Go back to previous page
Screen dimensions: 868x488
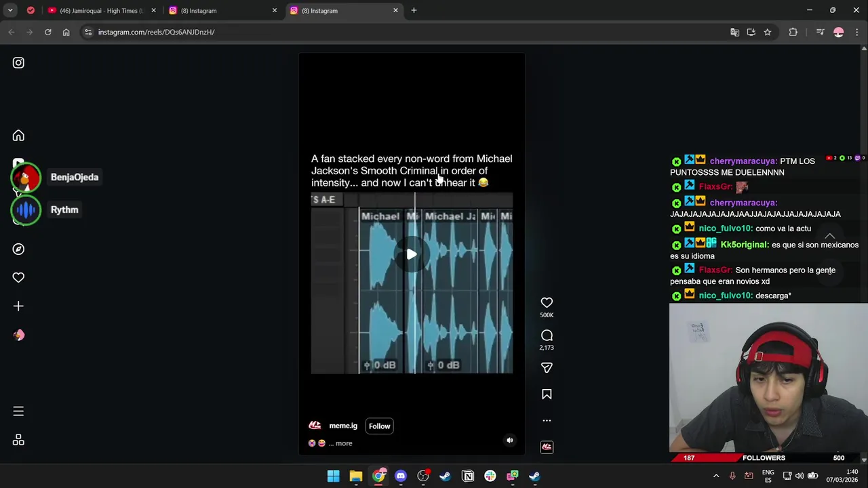(x=12, y=32)
